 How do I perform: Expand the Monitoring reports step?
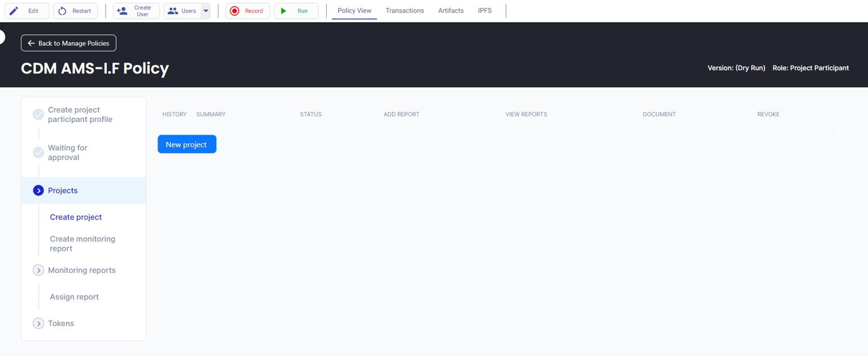point(38,271)
